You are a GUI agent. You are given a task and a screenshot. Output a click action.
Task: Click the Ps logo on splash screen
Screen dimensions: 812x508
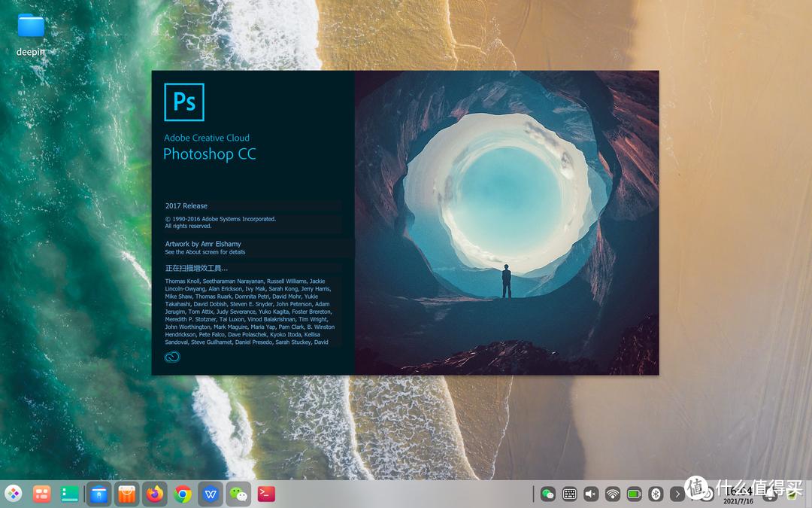click(184, 102)
